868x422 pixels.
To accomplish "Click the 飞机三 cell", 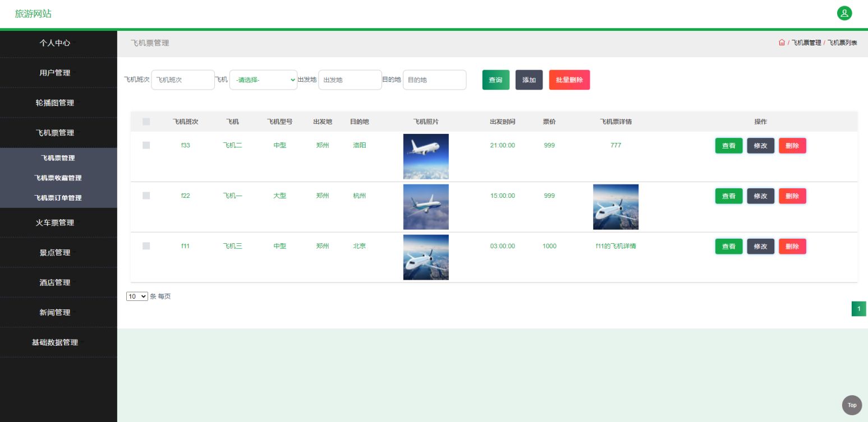I will click(x=232, y=246).
